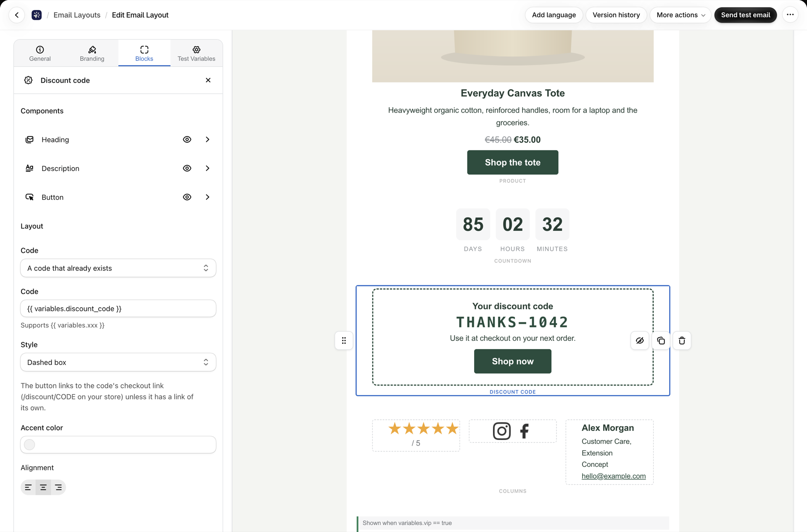Expand Heading component settings
Image resolution: width=807 pixels, height=532 pixels.
pyautogui.click(x=208, y=140)
